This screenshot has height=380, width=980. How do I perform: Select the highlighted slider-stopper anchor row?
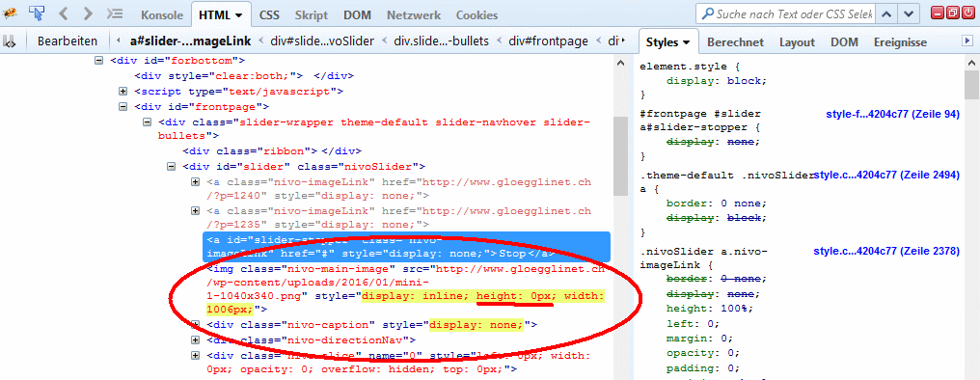[x=407, y=247]
